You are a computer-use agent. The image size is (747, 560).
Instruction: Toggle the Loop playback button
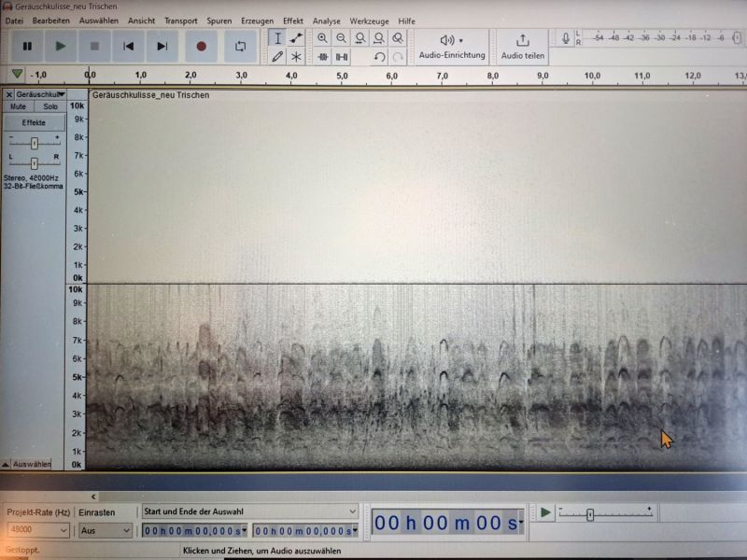click(240, 46)
